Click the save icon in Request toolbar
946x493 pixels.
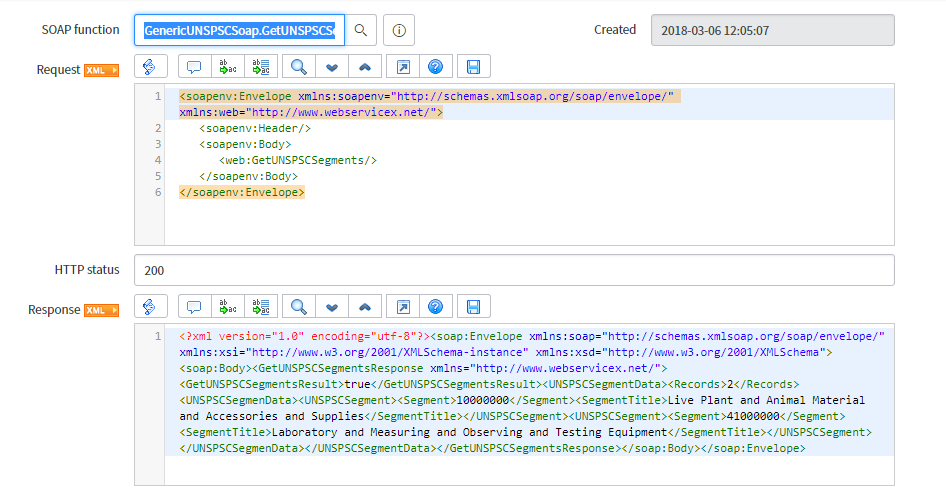(x=473, y=67)
